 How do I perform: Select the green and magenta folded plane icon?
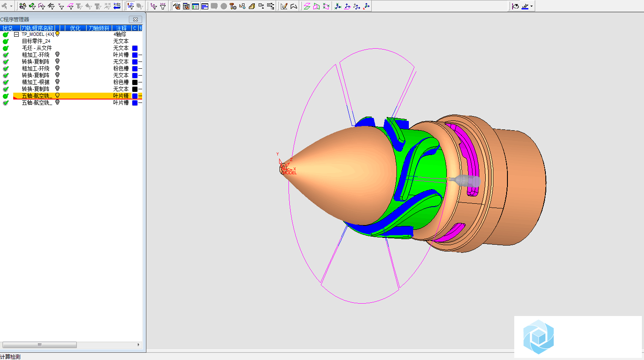tap(316, 6)
